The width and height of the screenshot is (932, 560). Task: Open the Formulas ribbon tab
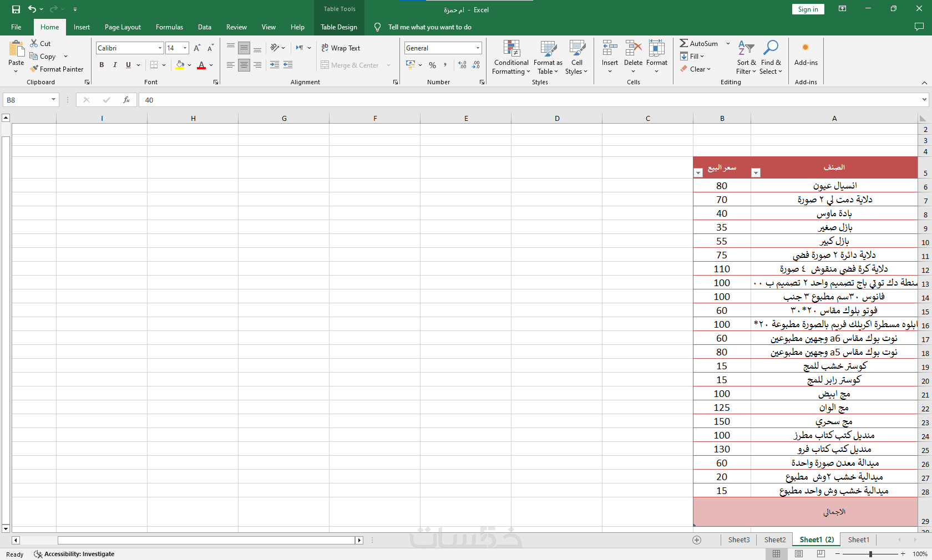coord(169,27)
